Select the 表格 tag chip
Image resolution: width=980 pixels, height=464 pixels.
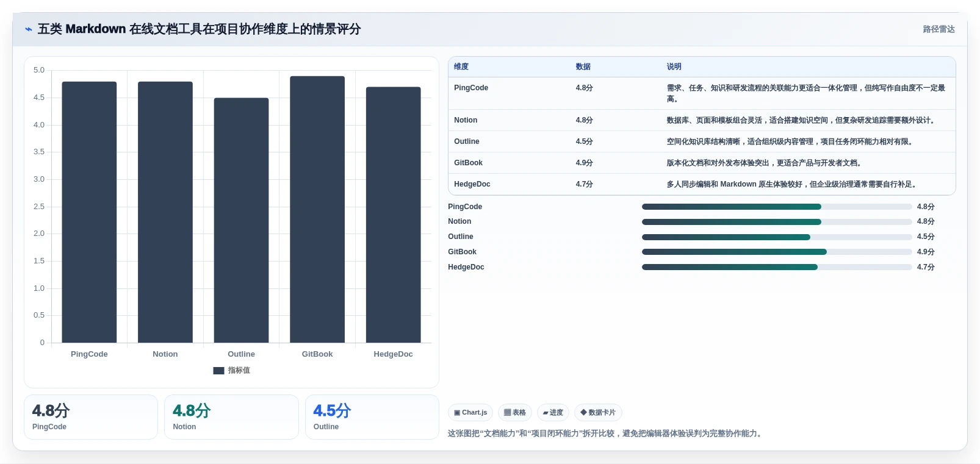point(515,413)
